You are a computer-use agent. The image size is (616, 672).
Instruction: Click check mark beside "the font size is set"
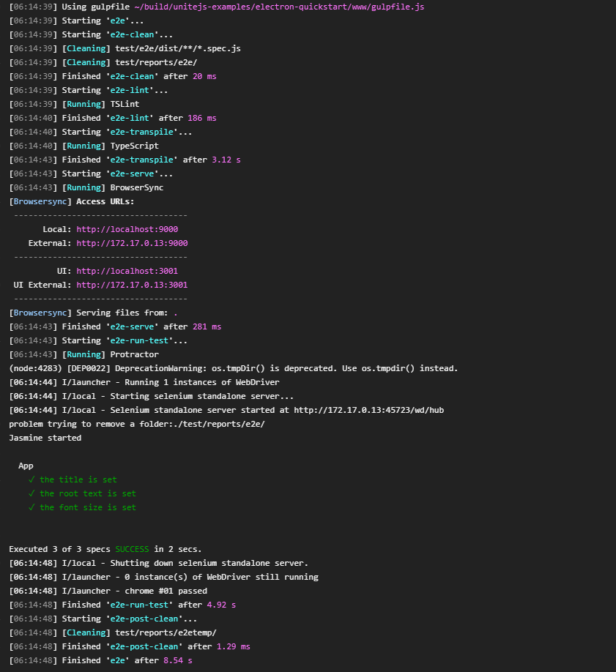click(x=31, y=507)
